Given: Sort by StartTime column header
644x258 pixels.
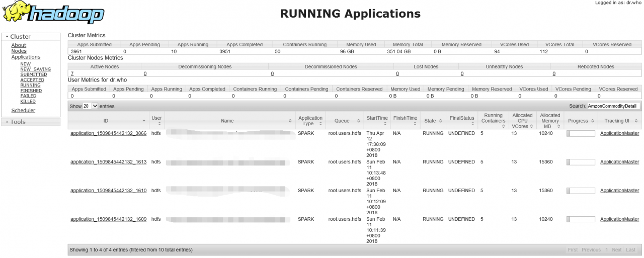Looking at the screenshot, I should click(x=377, y=121).
